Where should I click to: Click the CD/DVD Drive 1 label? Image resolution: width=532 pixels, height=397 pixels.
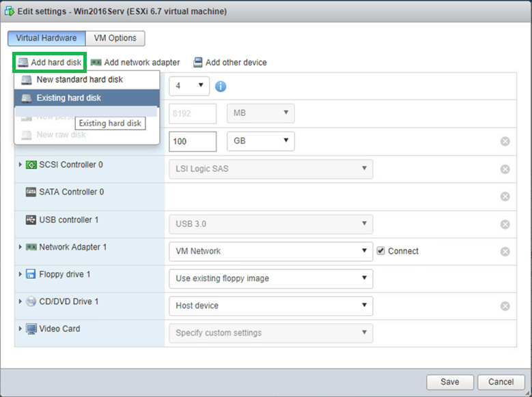click(69, 302)
